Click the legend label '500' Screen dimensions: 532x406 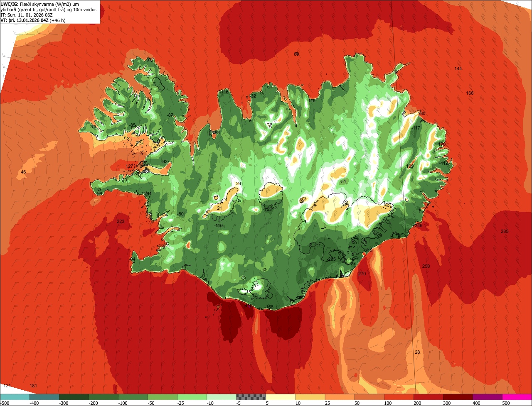pos(506,403)
